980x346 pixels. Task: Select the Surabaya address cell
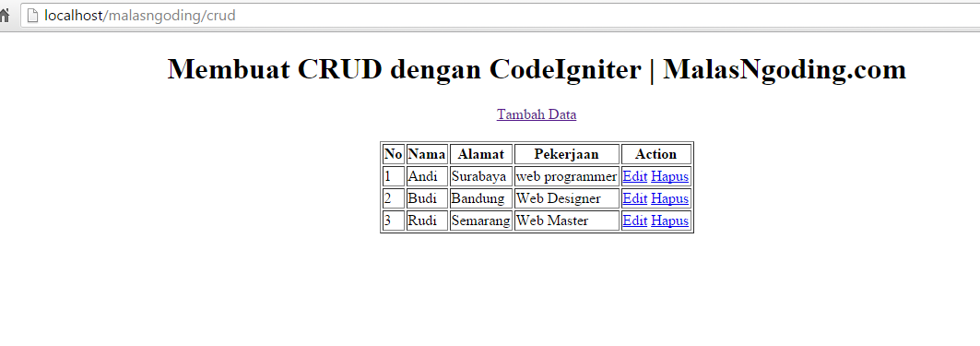point(481,176)
